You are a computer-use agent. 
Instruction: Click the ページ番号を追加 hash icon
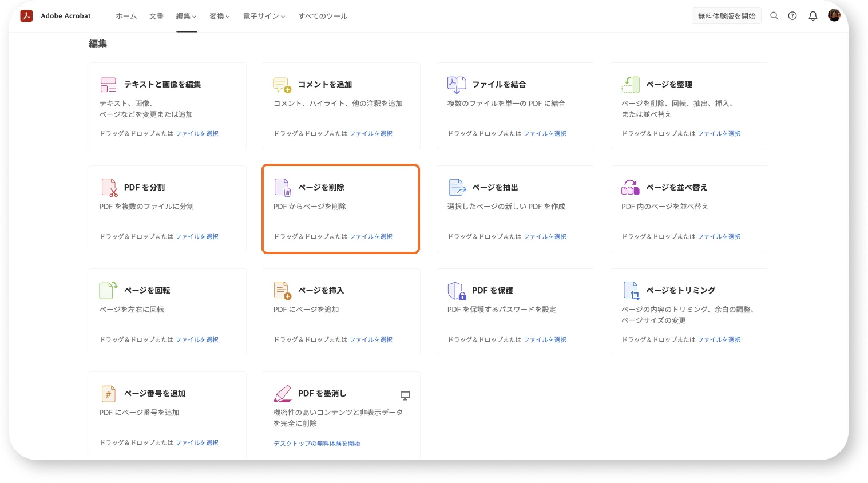tap(108, 394)
